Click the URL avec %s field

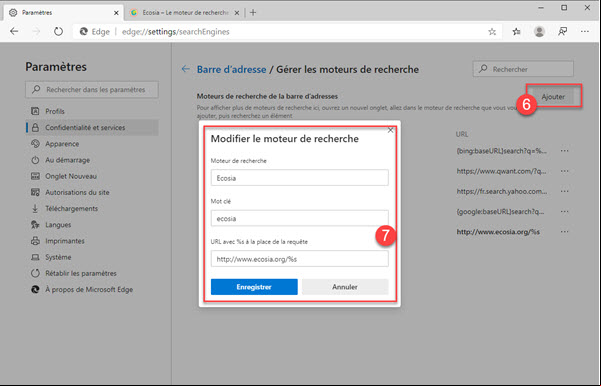(x=299, y=259)
